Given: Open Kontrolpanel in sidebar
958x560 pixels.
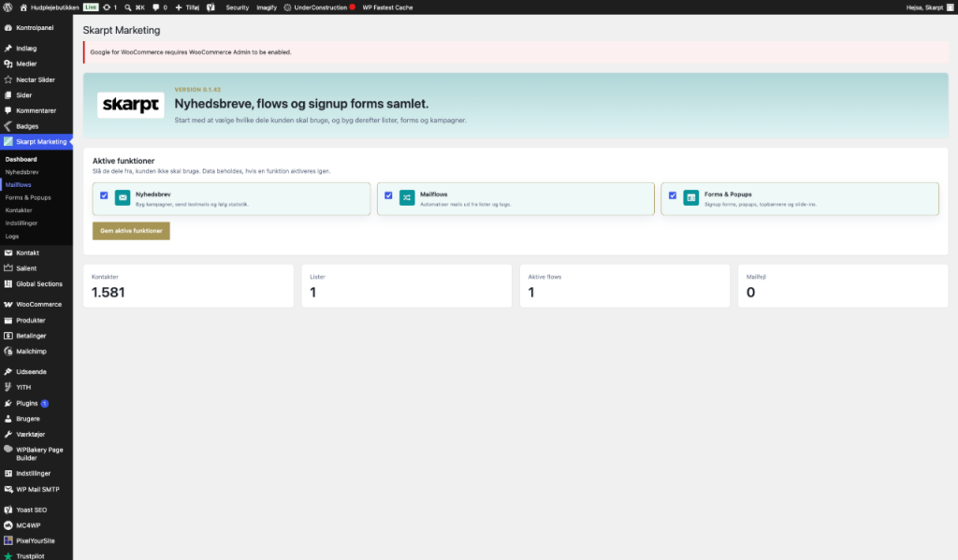Looking at the screenshot, I should (36, 27).
